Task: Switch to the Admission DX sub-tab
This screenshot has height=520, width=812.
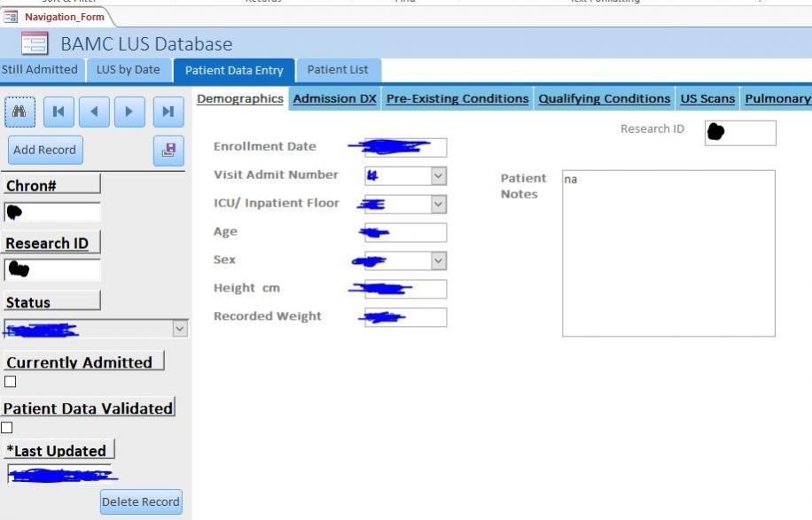Action: pyautogui.click(x=334, y=99)
